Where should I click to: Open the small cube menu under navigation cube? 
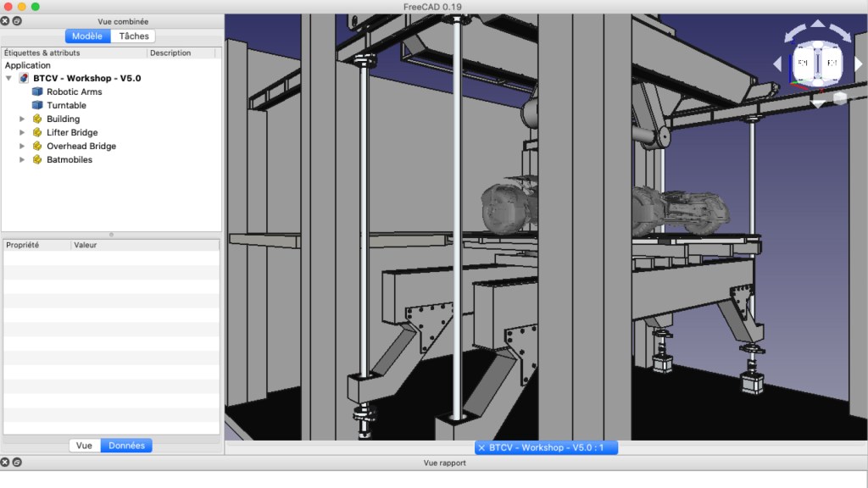839,98
